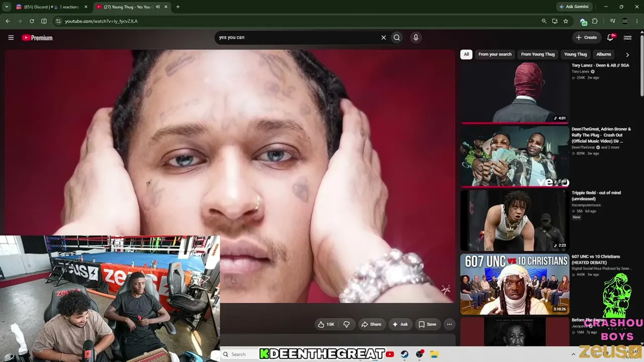Click the Create button
The height and width of the screenshot is (362, 644).
pos(587,37)
